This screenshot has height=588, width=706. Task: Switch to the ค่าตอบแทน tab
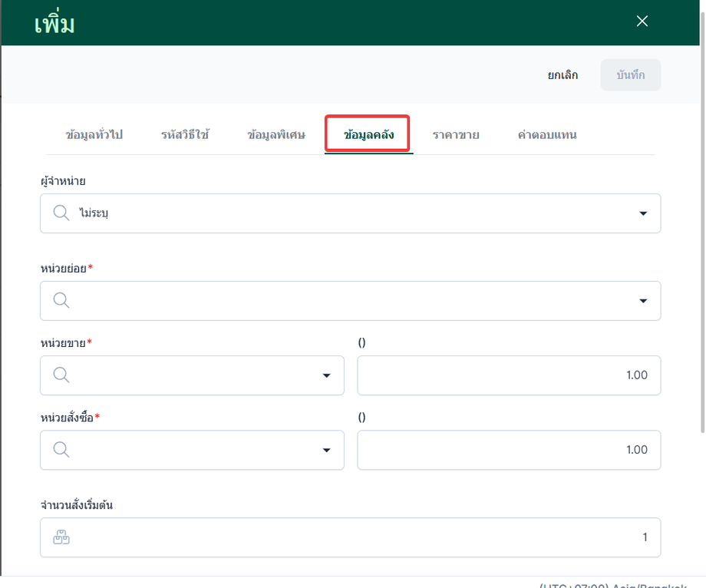coord(547,134)
